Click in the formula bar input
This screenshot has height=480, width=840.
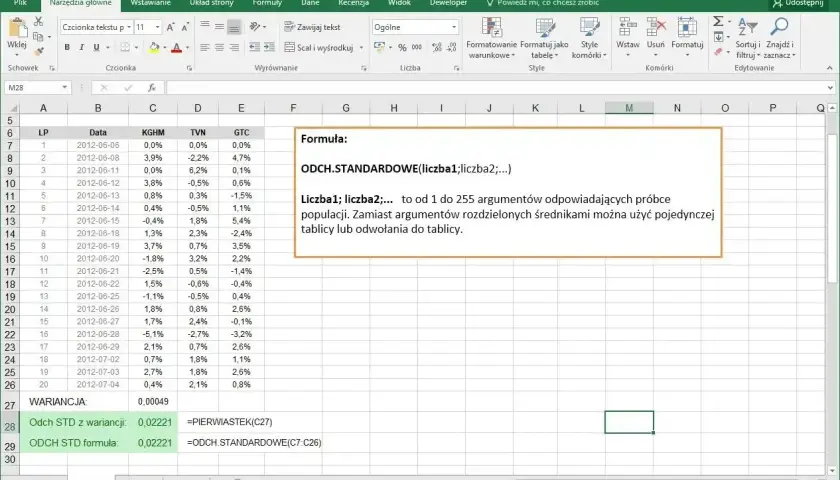tap(496, 87)
